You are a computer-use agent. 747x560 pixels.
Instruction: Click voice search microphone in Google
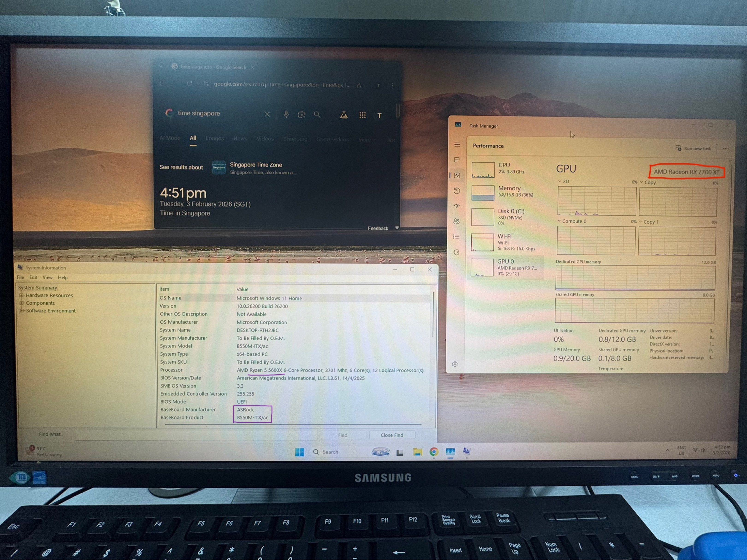coord(286,114)
